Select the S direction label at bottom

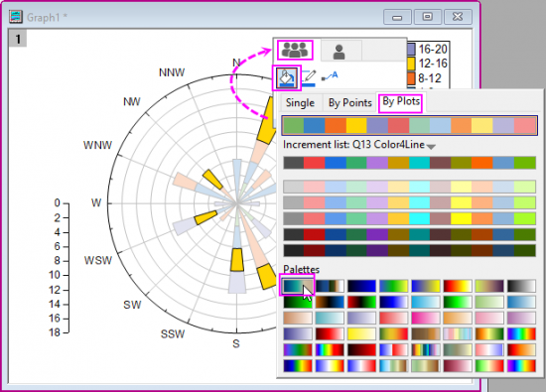click(x=236, y=344)
